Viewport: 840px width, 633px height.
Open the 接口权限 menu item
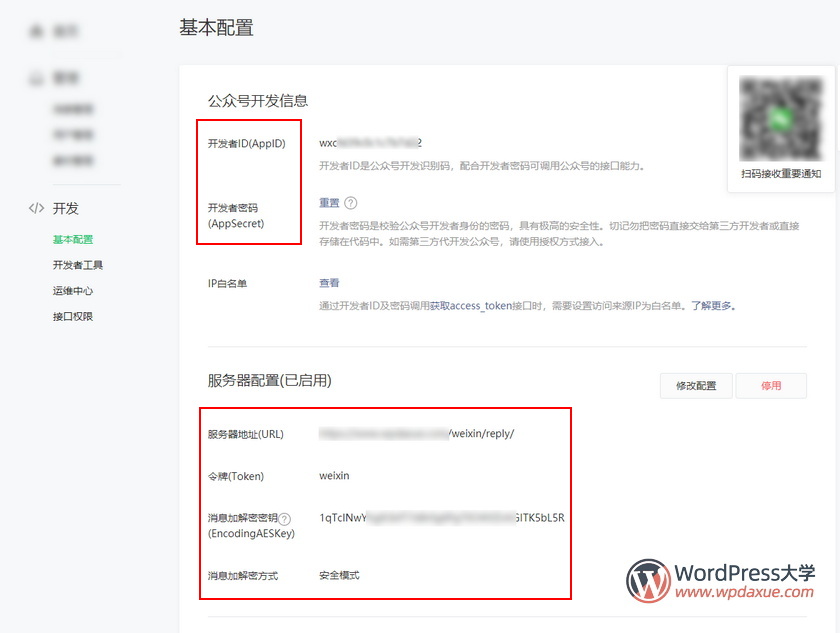[x=73, y=316]
